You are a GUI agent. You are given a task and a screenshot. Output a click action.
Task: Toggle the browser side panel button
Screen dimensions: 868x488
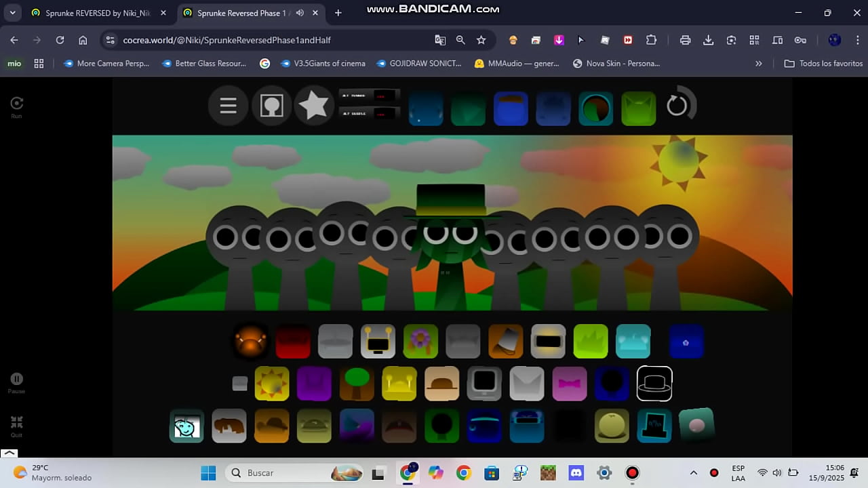tap(777, 40)
